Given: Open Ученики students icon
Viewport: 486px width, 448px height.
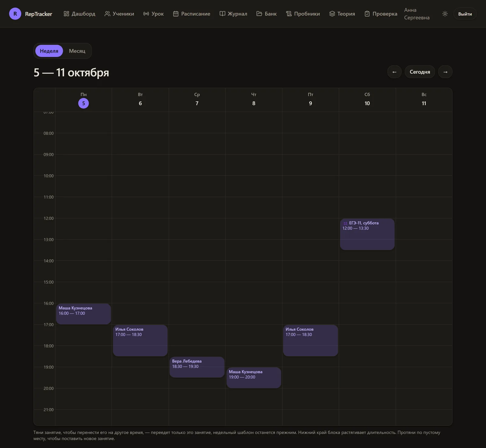Looking at the screenshot, I should pyautogui.click(x=107, y=14).
